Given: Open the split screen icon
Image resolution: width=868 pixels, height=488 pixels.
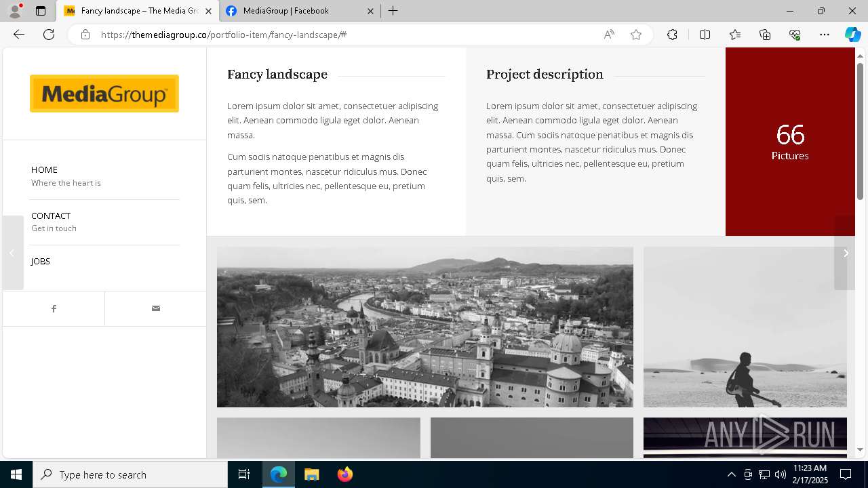Looking at the screenshot, I should click(x=705, y=35).
